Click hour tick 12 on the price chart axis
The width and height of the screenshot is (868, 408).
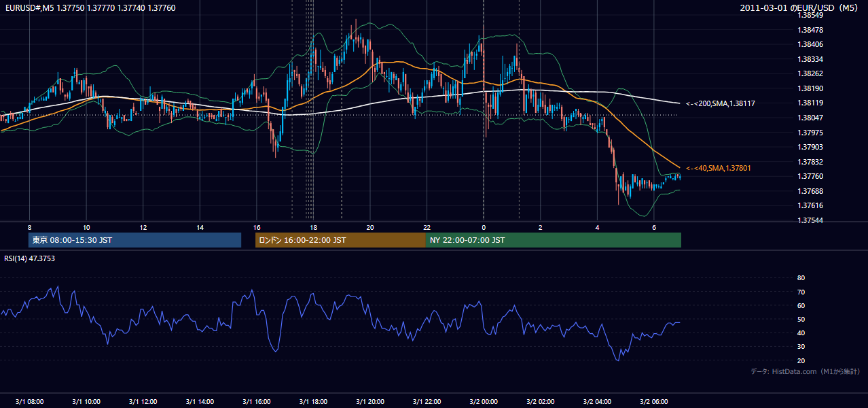pyautogui.click(x=143, y=227)
